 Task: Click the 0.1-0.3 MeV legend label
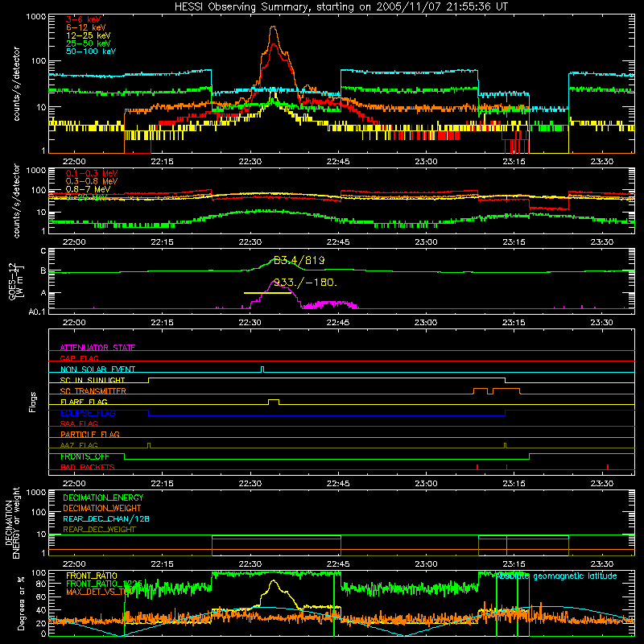click(92, 173)
